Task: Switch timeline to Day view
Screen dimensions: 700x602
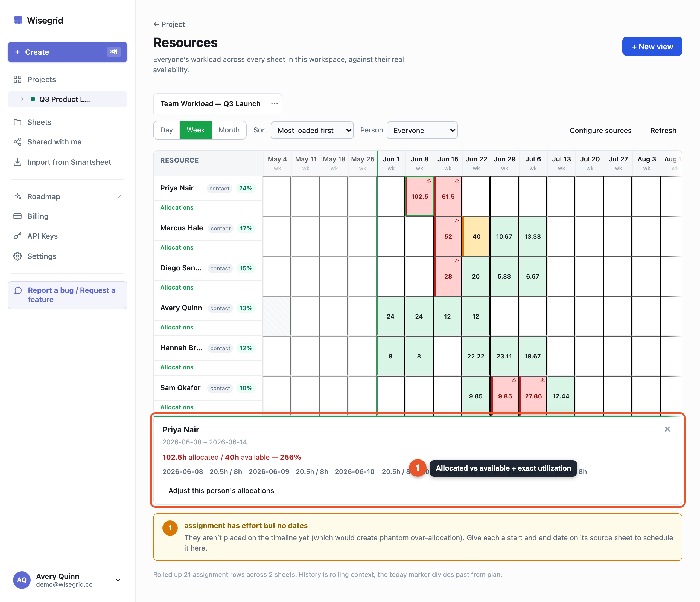Action: pos(167,130)
